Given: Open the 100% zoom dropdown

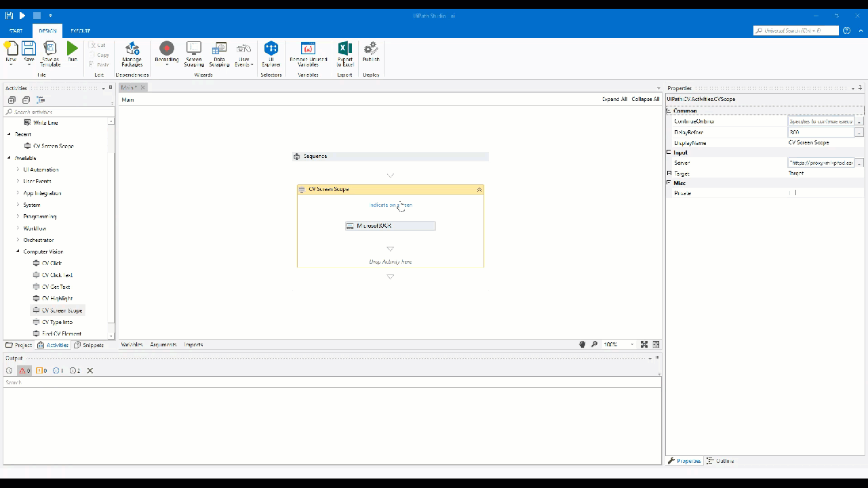Looking at the screenshot, I should click(x=632, y=344).
